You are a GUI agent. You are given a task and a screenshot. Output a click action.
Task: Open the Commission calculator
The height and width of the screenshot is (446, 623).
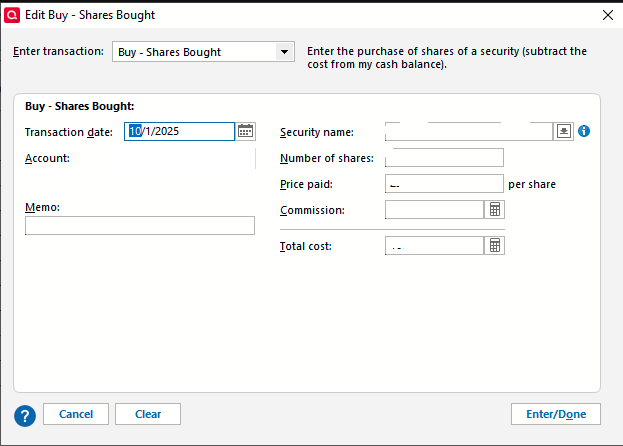[x=495, y=210]
